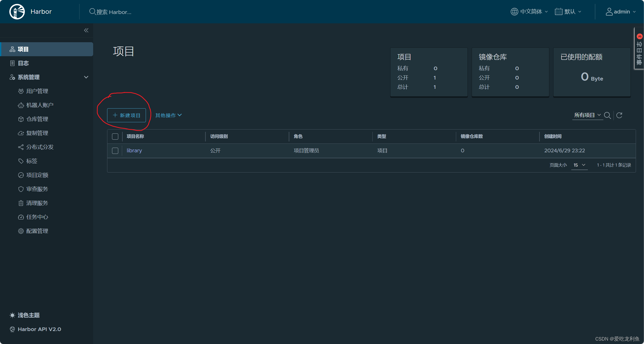Image resolution: width=644 pixels, height=344 pixels.
Task: Click the 已使用的配额 card title
Action: pyautogui.click(x=581, y=57)
